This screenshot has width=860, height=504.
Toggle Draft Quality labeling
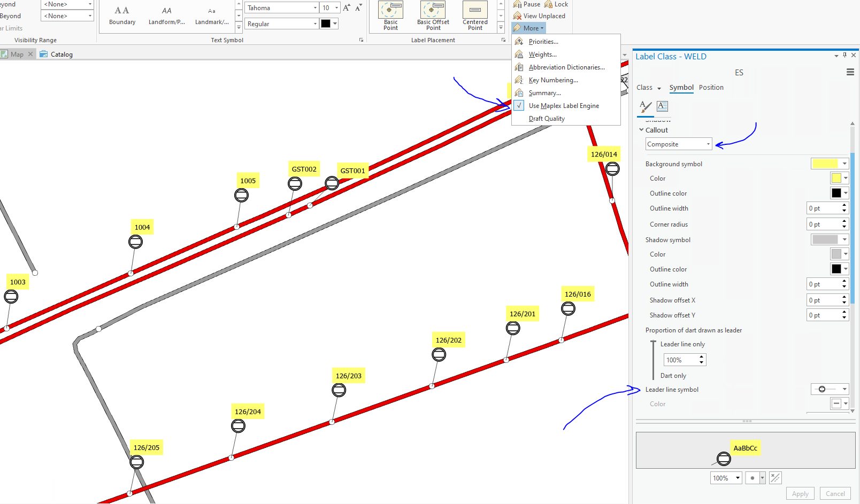(546, 118)
